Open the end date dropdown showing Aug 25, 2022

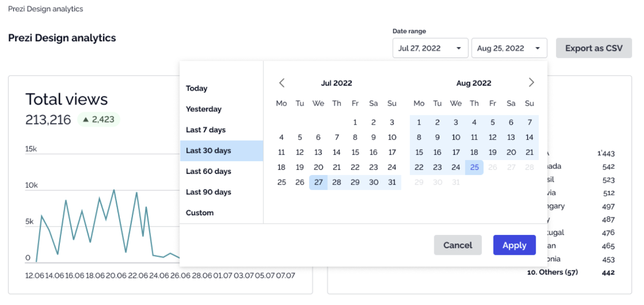coord(508,48)
